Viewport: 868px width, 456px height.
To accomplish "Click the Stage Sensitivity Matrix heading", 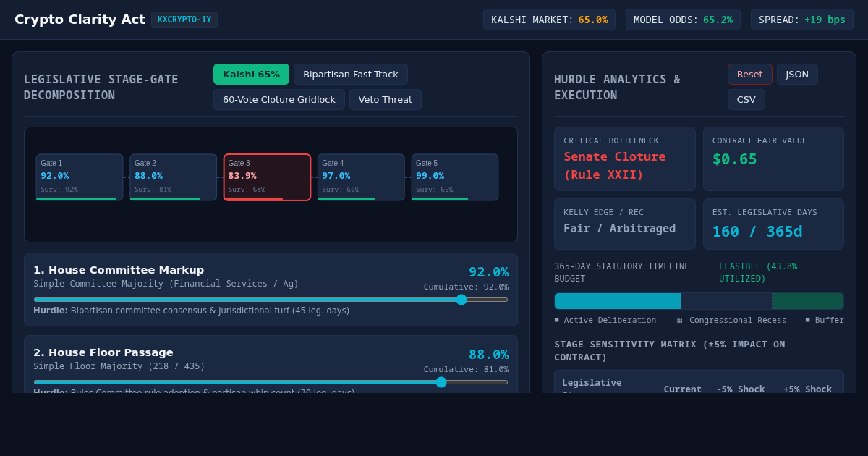I will tap(670, 350).
